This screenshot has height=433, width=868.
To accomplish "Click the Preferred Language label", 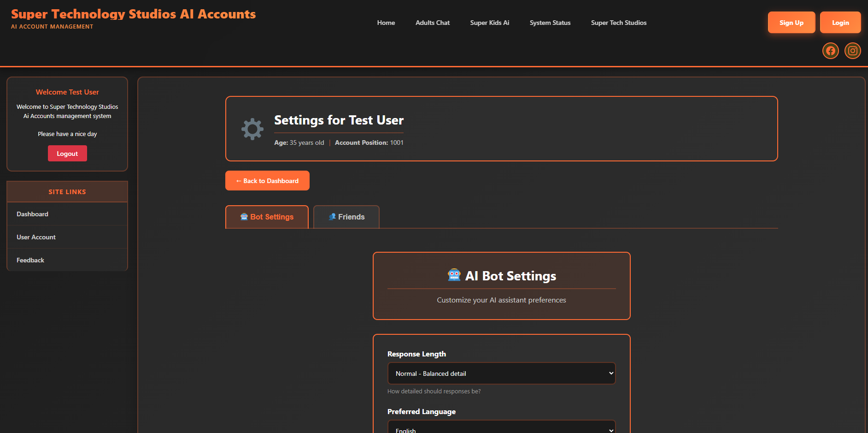I will coord(422,412).
